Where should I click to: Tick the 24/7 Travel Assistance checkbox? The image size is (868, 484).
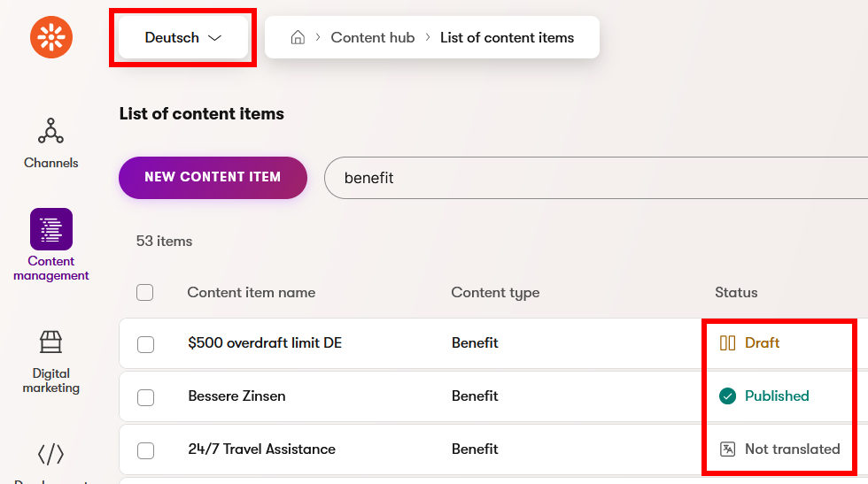click(146, 450)
